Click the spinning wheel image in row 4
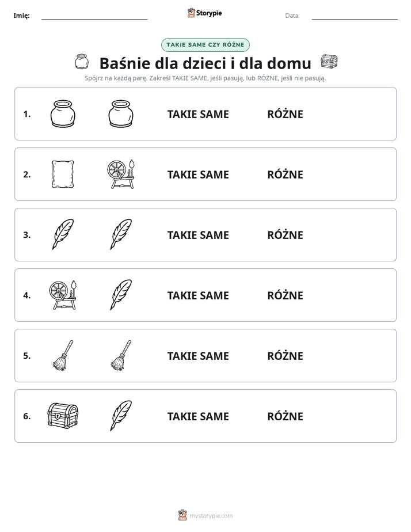 click(63, 295)
